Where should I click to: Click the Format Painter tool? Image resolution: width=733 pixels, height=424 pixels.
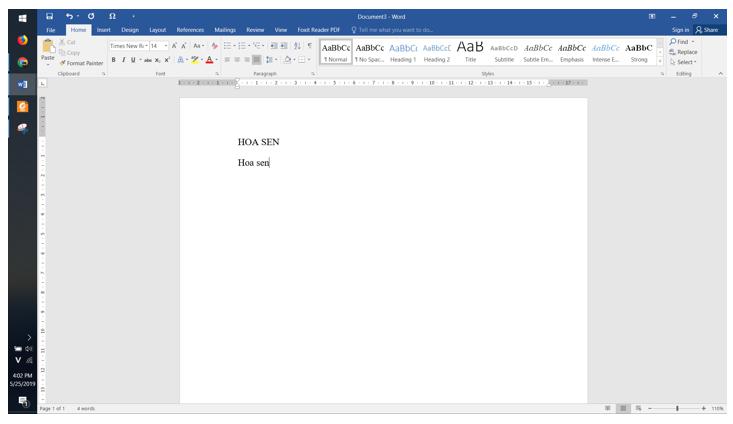(82, 63)
